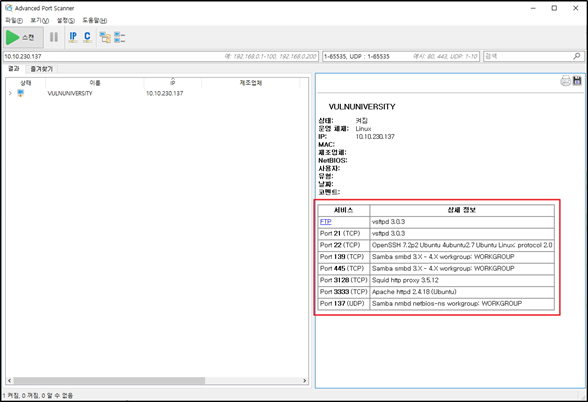
Task: Switch to the 결과 (Results) tab
Action: pyautogui.click(x=14, y=68)
